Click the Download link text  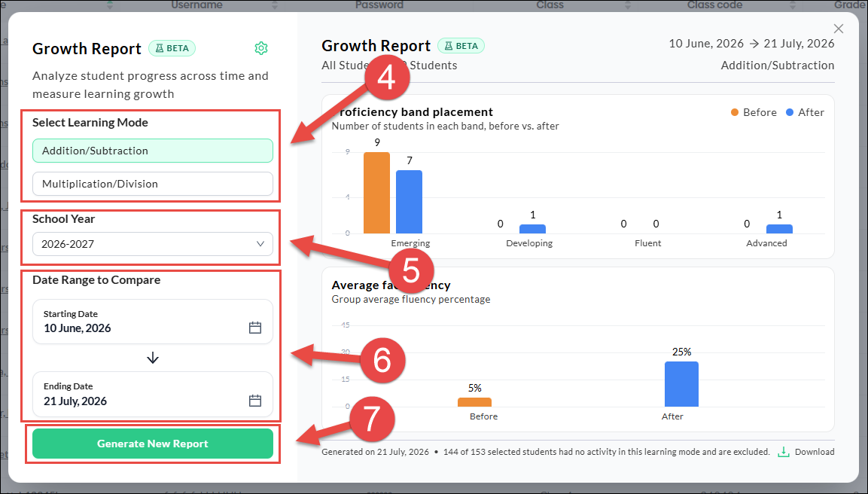point(815,452)
